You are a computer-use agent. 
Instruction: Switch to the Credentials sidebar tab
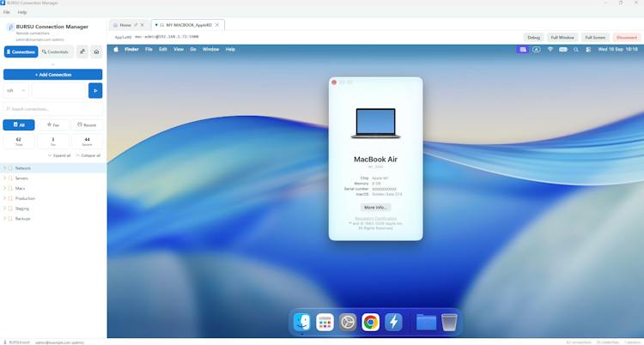56,51
